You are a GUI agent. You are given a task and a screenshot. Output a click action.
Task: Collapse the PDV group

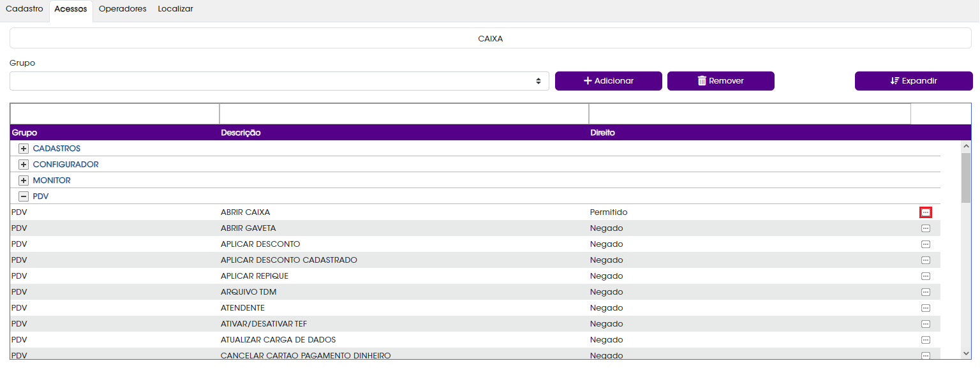[x=24, y=196]
